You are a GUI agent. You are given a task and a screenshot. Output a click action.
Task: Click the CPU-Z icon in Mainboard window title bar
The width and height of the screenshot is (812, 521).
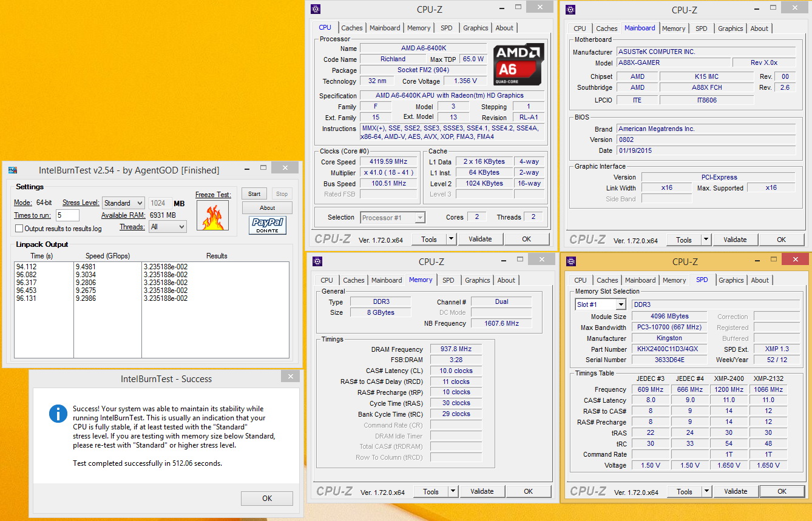point(570,10)
